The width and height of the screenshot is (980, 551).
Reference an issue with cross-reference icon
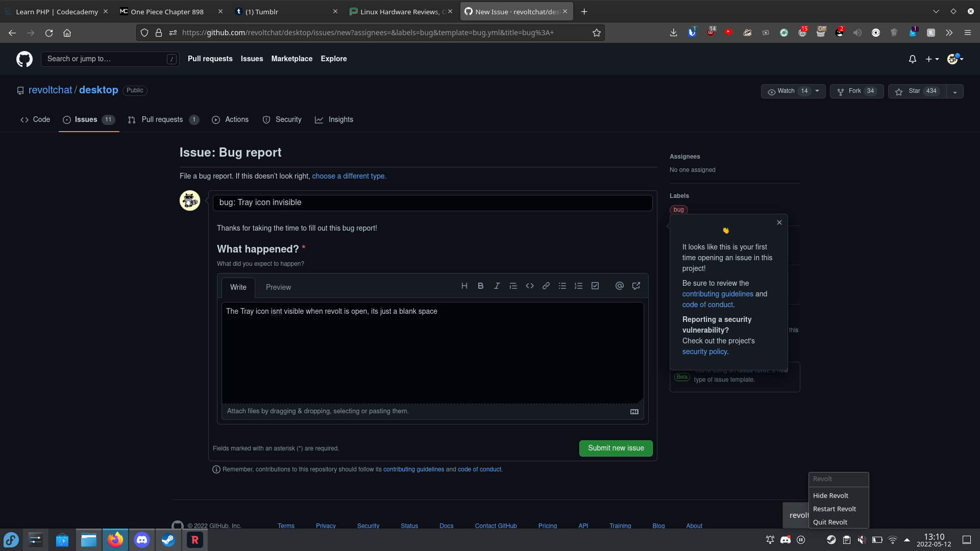click(636, 286)
